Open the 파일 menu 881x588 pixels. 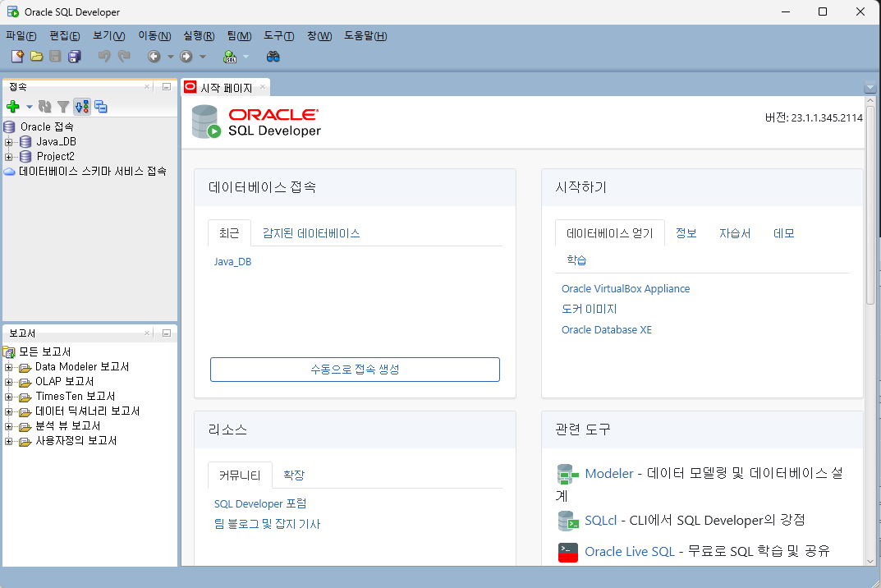(21, 36)
